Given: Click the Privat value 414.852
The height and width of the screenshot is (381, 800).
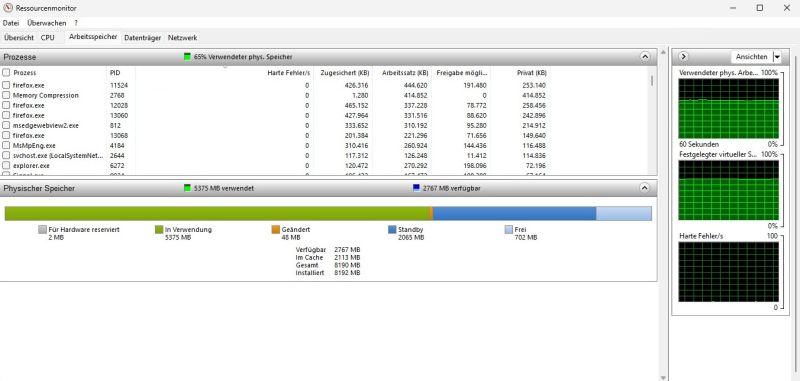Looking at the screenshot, I should coord(534,95).
